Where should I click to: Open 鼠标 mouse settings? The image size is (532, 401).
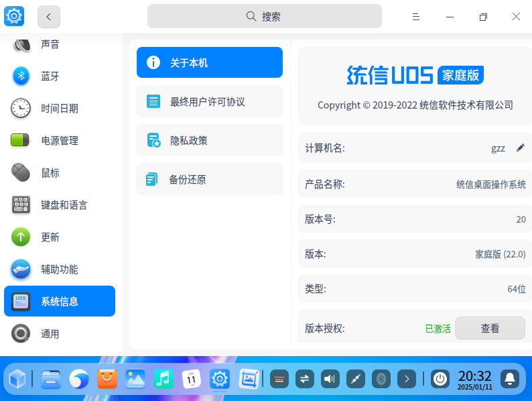coord(60,172)
